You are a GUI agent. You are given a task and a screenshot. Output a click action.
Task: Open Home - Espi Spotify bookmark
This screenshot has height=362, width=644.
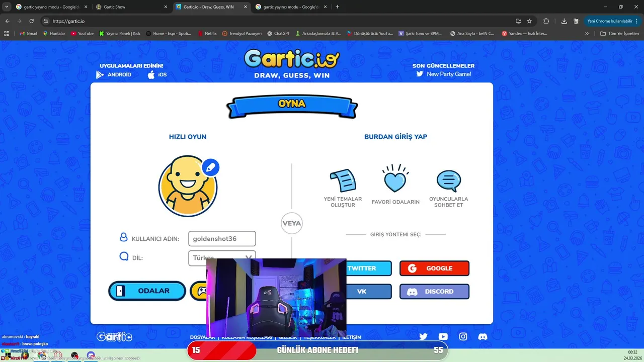pos(169,34)
